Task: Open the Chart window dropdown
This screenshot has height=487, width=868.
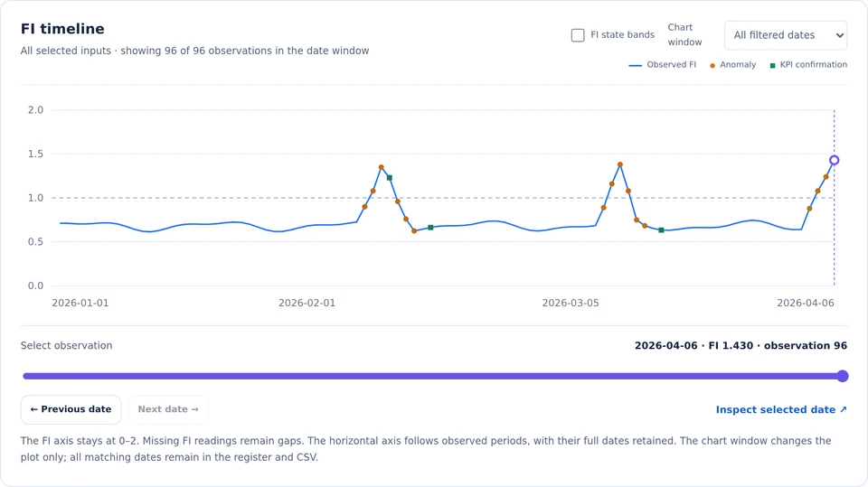Action: pos(785,35)
